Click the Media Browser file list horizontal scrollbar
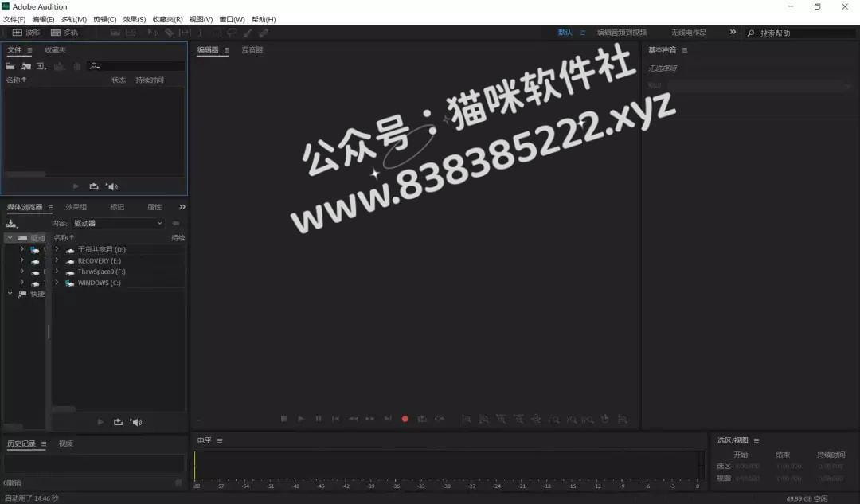The image size is (860, 504). (64, 408)
